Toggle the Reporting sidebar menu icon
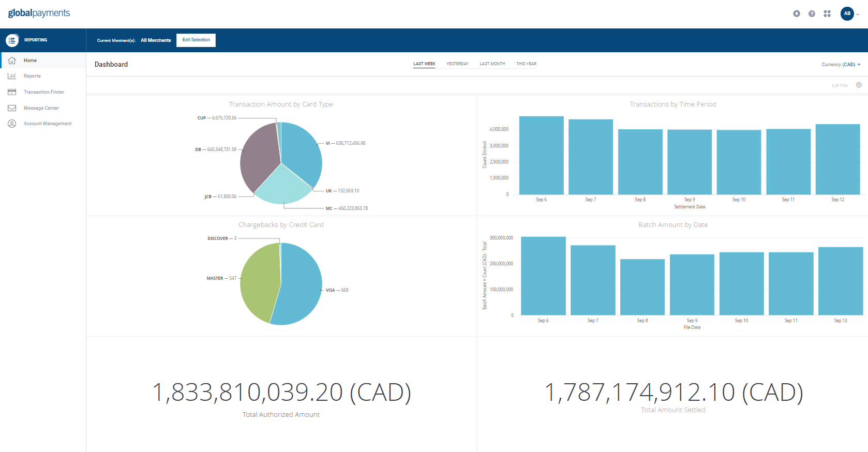This screenshot has width=868, height=452. point(12,40)
